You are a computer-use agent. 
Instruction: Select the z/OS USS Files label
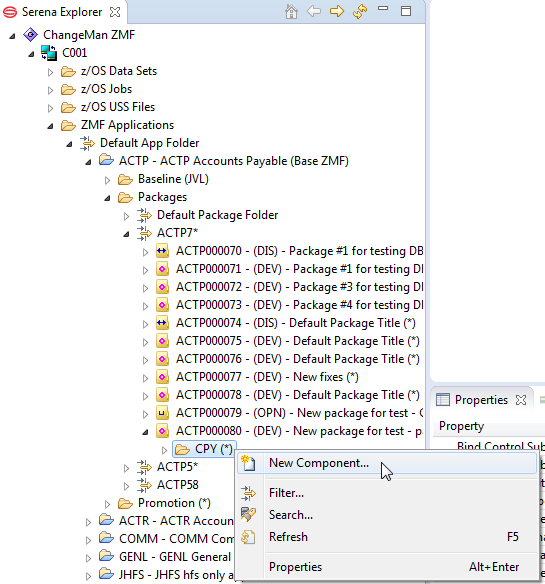point(118,107)
